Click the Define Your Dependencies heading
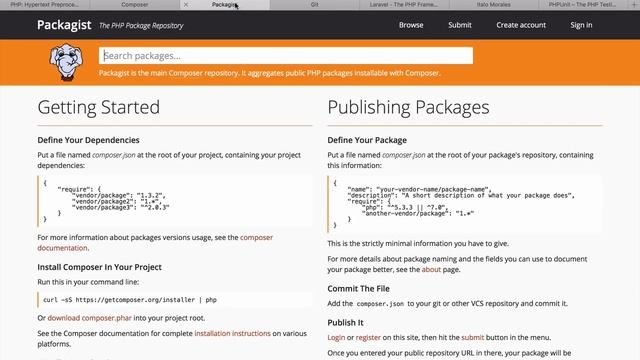The image size is (640, 360). tap(88, 140)
